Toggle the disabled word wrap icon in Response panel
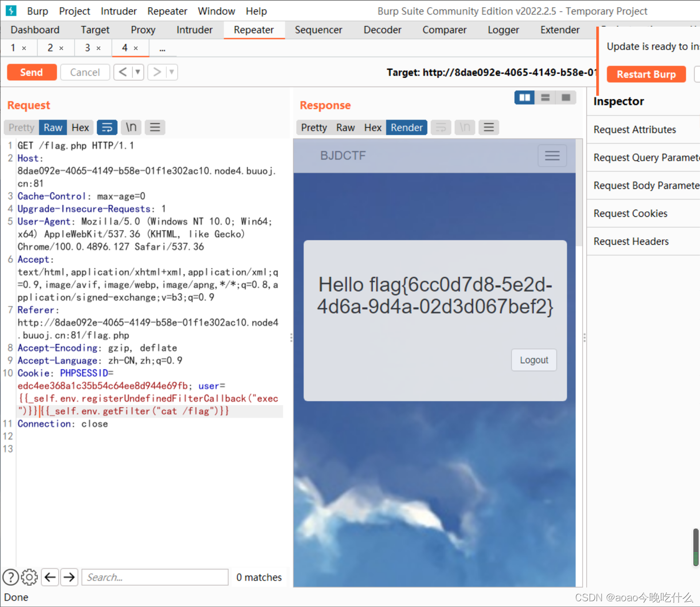The width and height of the screenshot is (700, 607). click(x=441, y=128)
